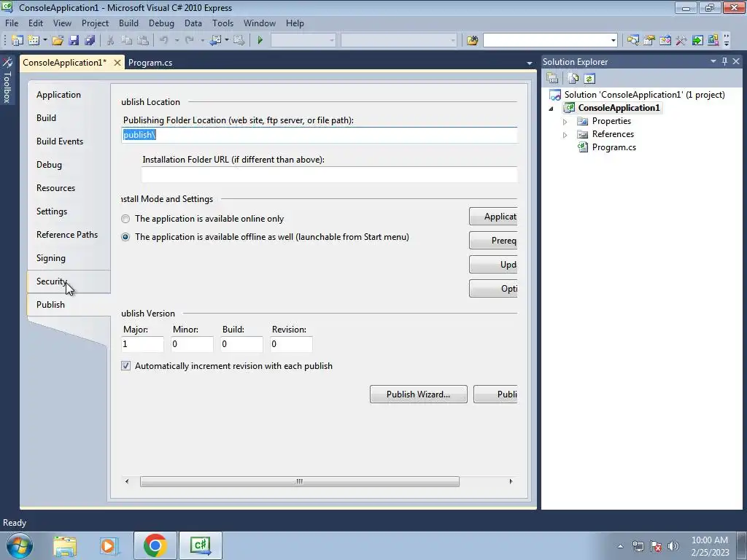Toggle Solution Explorer auto-hide pin
This screenshot has width=747, height=560.
click(x=724, y=61)
